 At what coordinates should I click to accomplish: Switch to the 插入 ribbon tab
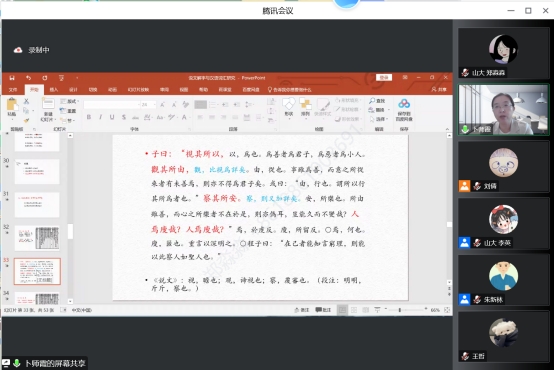click(54, 90)
